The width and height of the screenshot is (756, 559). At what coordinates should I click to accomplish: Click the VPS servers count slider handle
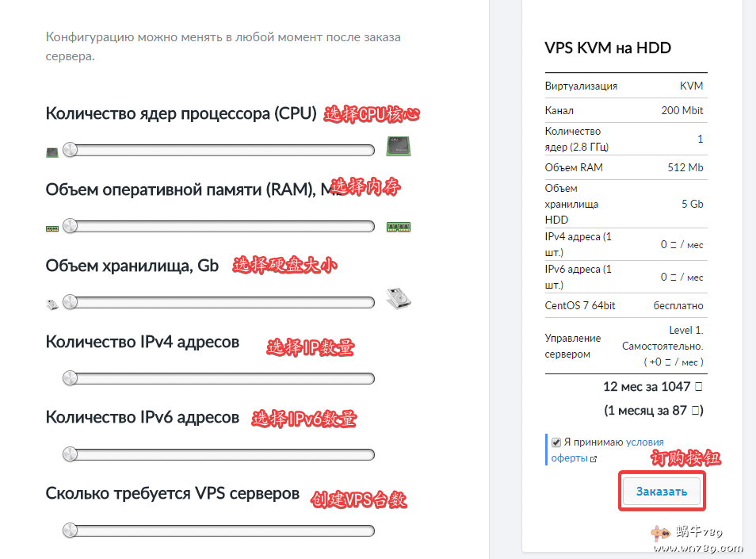point(71,530)
